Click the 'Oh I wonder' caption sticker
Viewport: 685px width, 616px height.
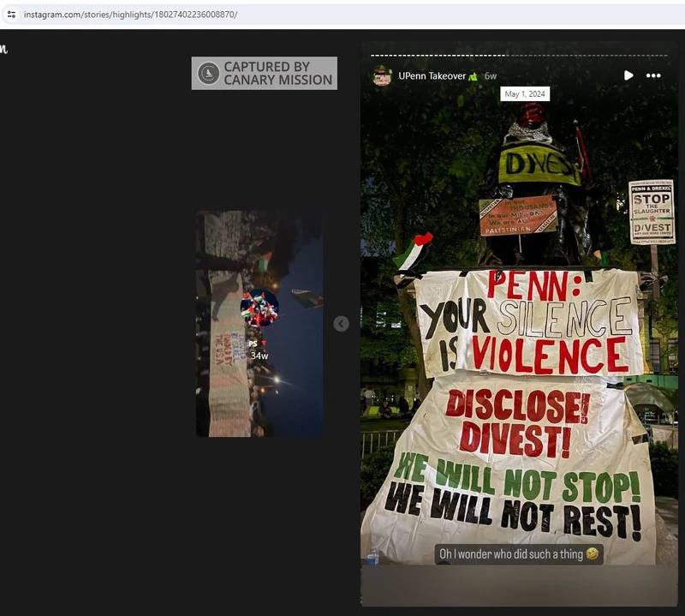click(519, 554)
